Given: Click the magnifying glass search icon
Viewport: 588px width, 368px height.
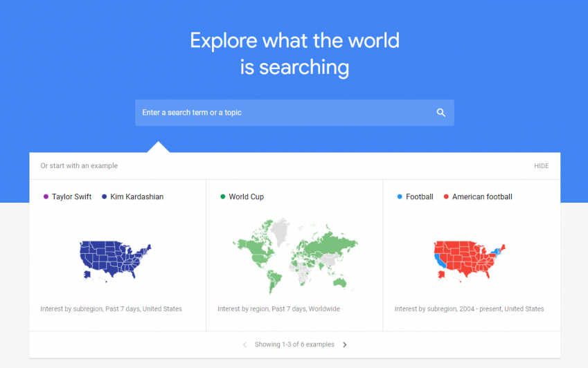Looking at the screenshot, I should (441, 112).
